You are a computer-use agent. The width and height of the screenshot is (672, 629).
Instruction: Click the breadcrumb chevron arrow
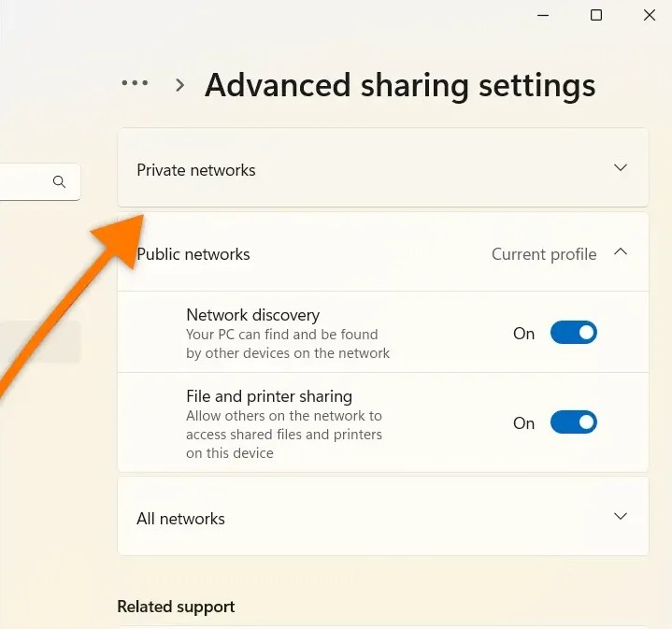coord(180,85)
